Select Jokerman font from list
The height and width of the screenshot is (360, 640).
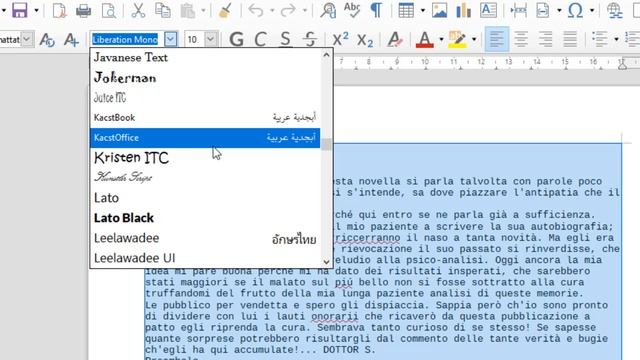[x=205, y=78]
